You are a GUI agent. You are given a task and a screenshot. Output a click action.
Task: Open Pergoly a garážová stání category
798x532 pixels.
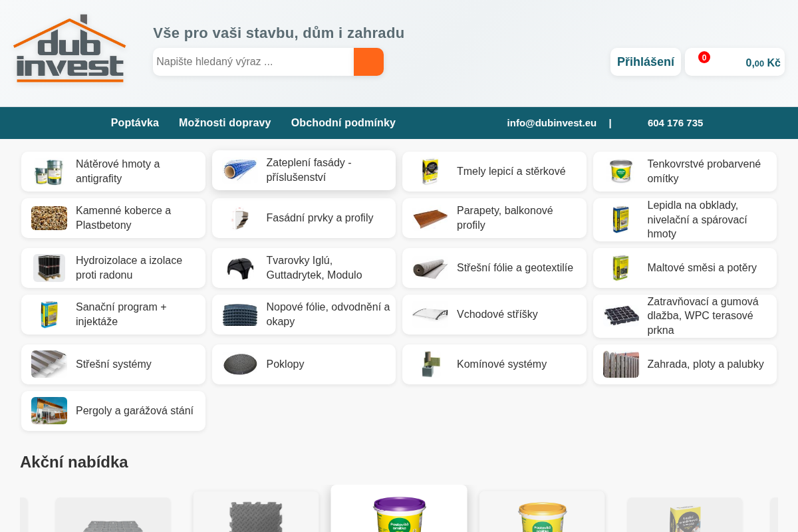tap(113, 411)
